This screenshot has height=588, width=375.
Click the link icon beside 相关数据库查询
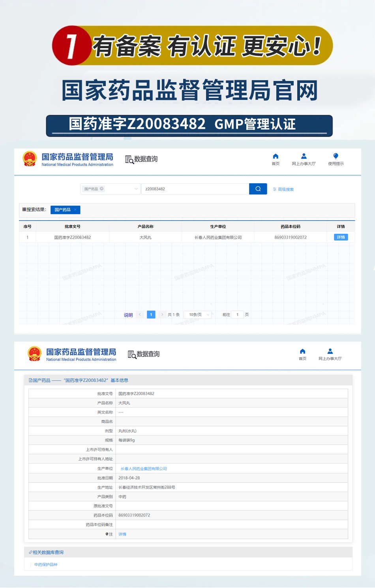click(30, 552)
